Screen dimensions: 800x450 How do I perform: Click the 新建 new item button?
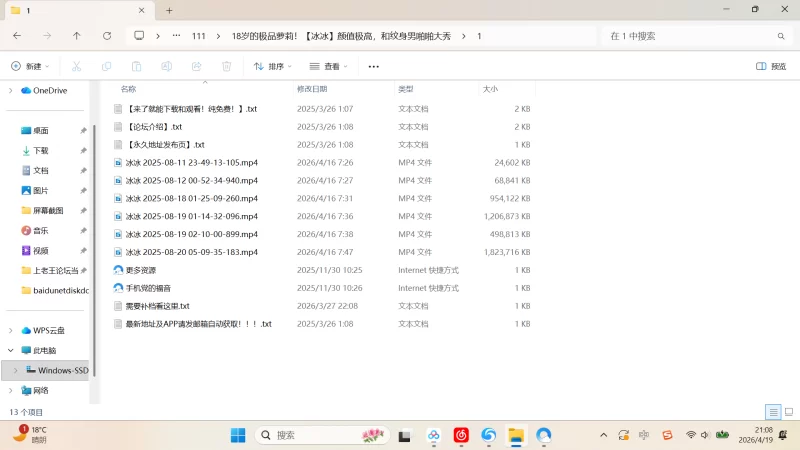point(30,66)
